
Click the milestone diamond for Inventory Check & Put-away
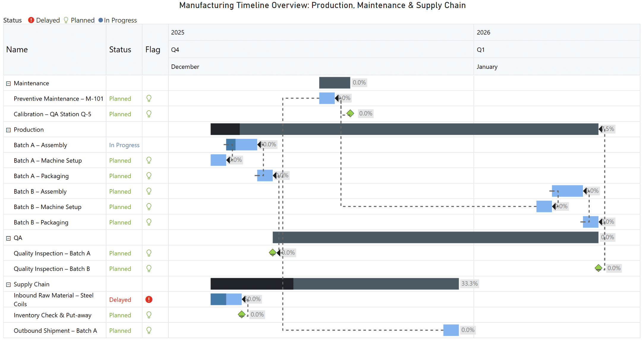click(x=242, y=314)
